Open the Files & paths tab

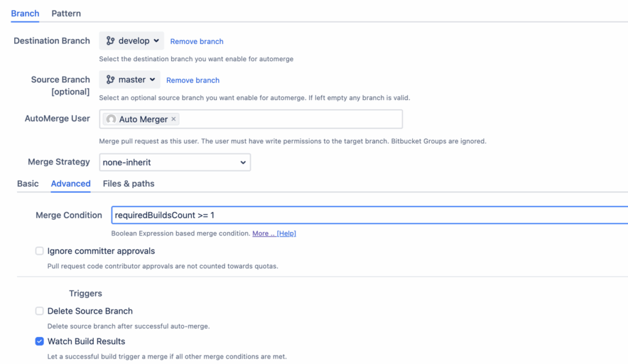click(129, 184)
